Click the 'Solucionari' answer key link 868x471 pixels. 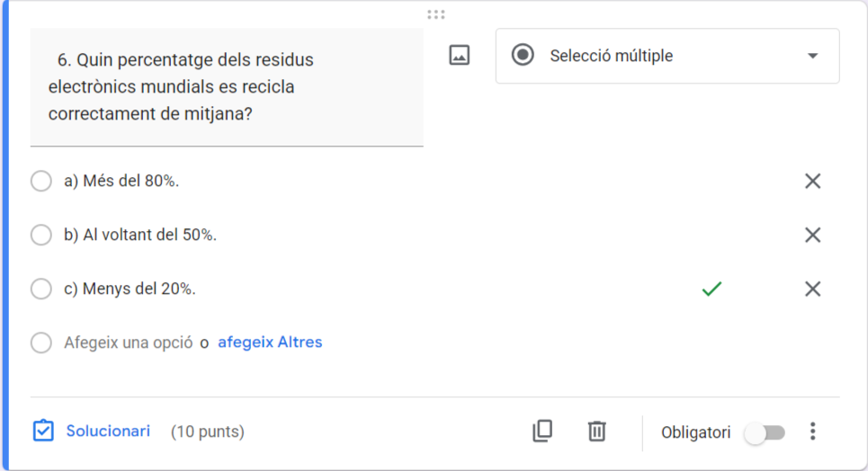[108, 431]
